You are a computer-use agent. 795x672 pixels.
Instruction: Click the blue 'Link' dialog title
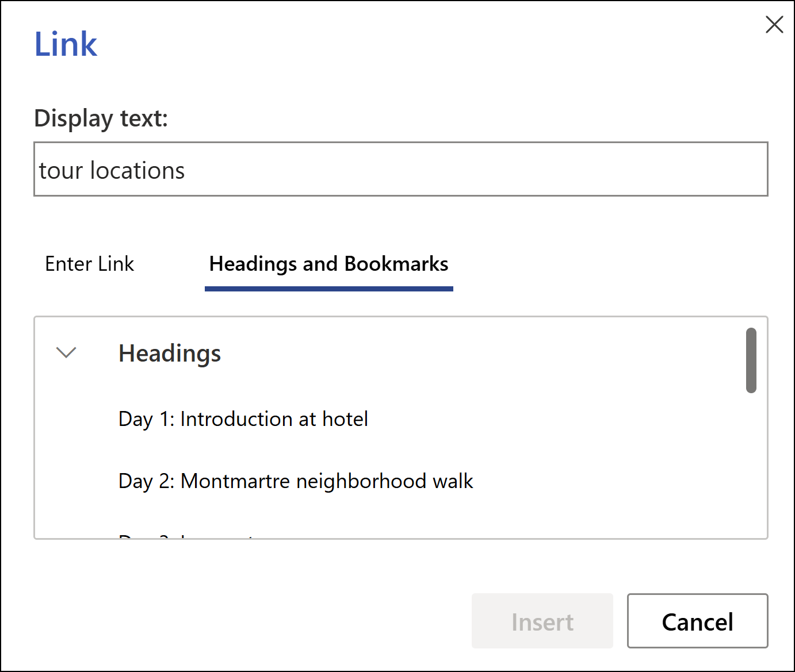point(66,44)
